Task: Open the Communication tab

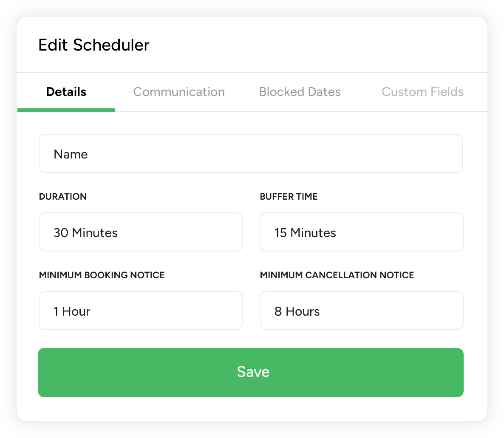Action: point(179,92)
